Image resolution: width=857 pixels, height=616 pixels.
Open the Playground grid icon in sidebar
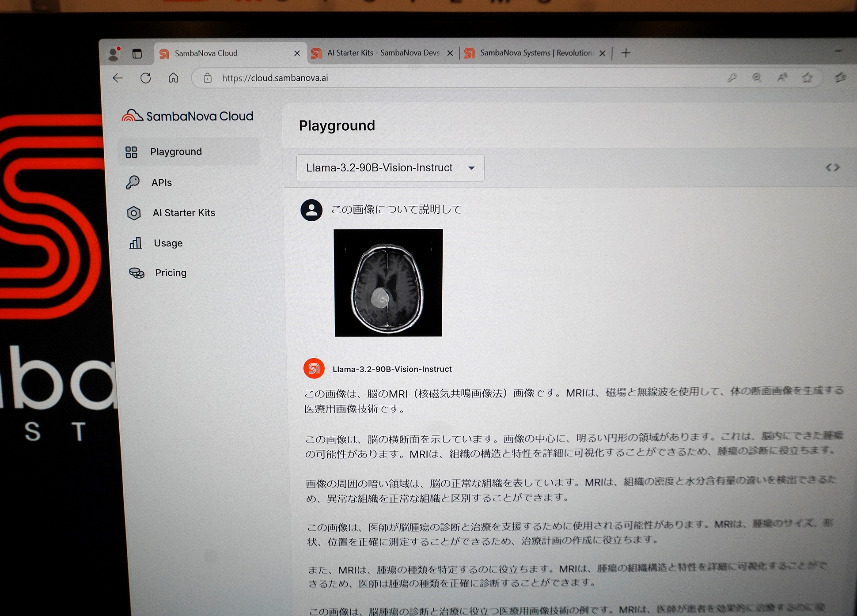coord(131,152)
